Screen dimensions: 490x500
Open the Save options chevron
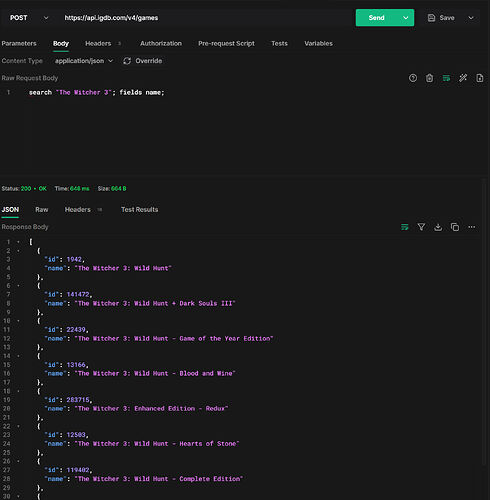[x=471, y=18]
